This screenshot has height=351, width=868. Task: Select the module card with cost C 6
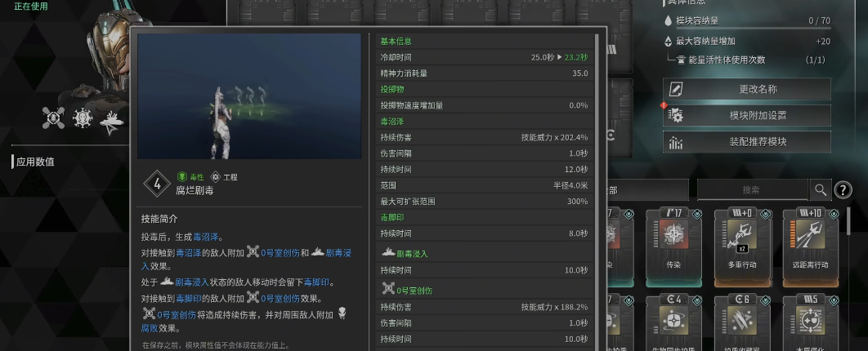(742, 322)
